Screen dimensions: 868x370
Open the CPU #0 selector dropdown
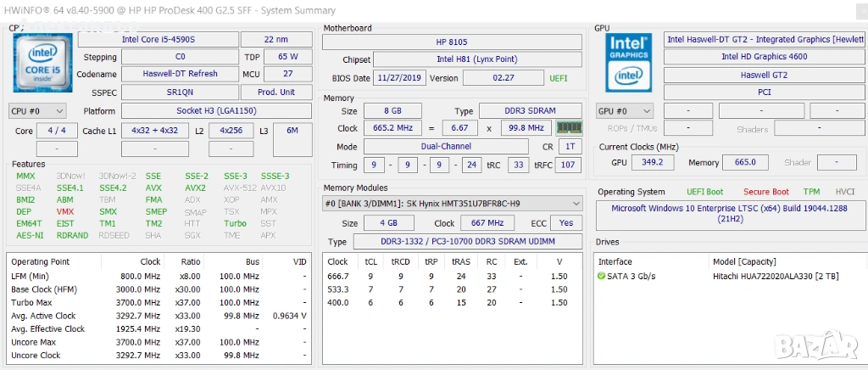pyautogui.click(x=37, y=111)
